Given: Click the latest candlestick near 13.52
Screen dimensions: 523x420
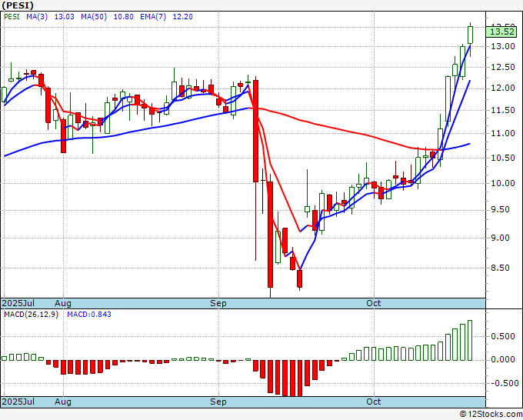Looking at the screenshot, I should (470, 35).
